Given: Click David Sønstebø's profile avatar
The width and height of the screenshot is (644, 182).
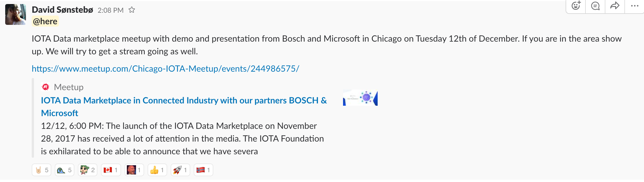Looking at the screenshot, I should point(16,14).
